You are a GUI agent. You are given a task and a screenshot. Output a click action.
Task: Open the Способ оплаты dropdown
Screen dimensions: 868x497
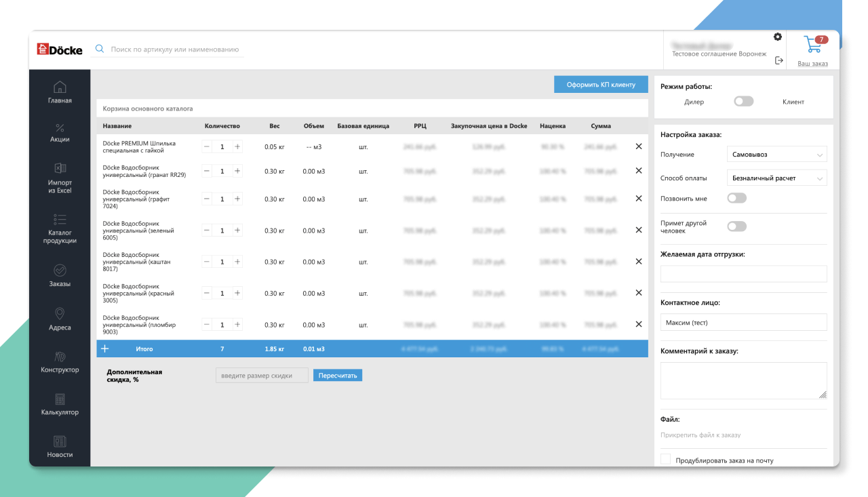pyautogui.click(x=776, y=178)
